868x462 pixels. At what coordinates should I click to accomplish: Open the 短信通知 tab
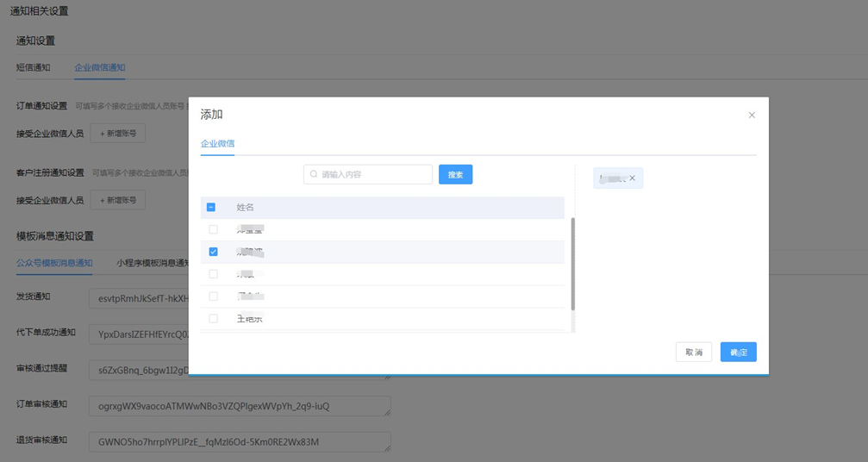[34, 67]
